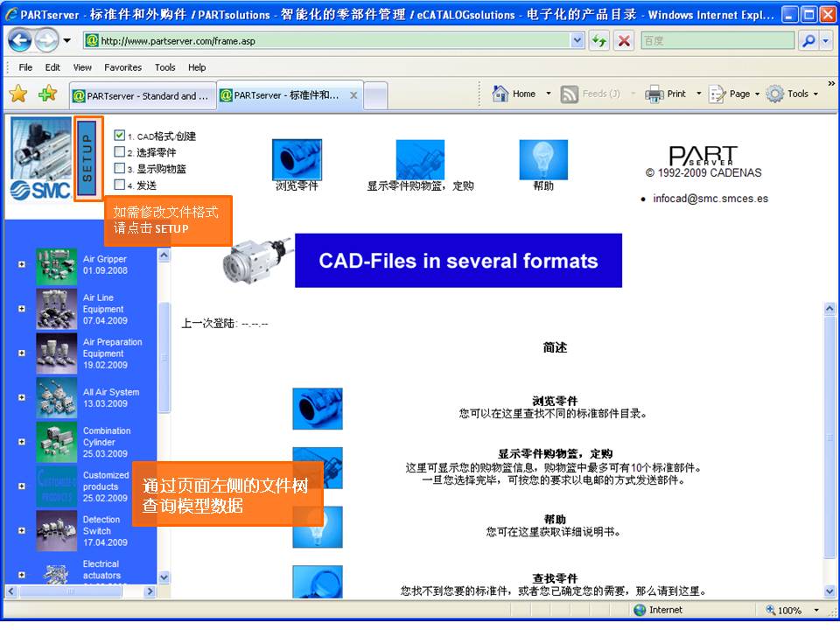Toggle the 2. 选择零件 checkbox
Screen dimensions: 840x630
(x=120, y=152)
